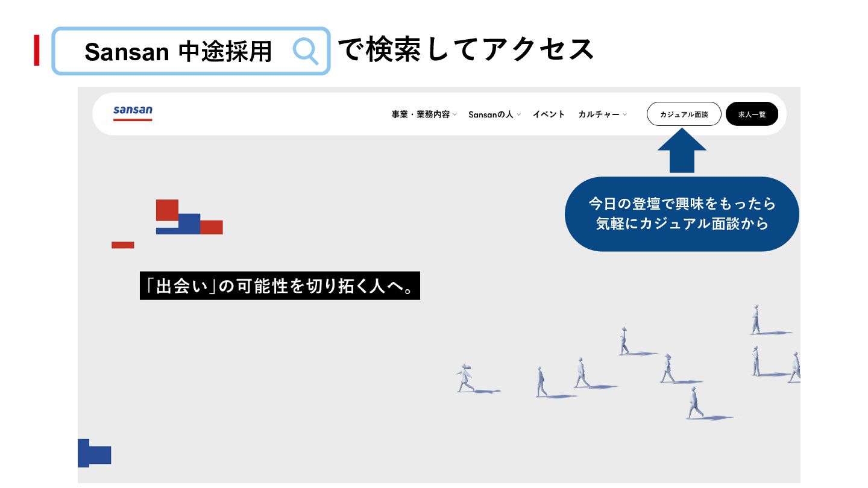Click the Sansan 中途採用 search field
Viewport: 868px width, 488px height.
[191, 51]
